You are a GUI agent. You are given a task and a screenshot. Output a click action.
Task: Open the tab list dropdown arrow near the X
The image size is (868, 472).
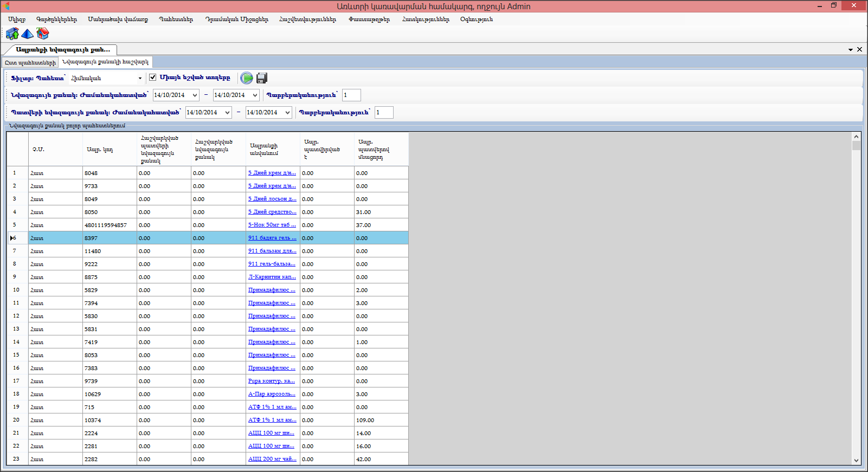tap(851, 50)
